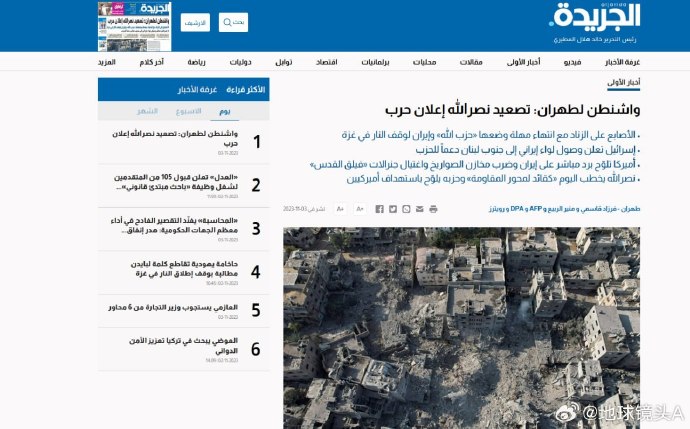Send the article by email icon
This screenshot has height=429, width=690.
(x=420, y=209)
